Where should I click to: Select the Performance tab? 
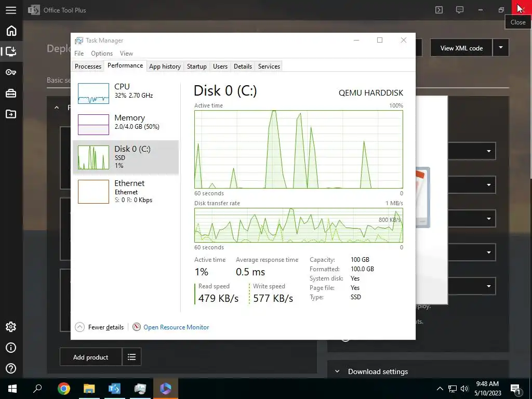[125, 65]
